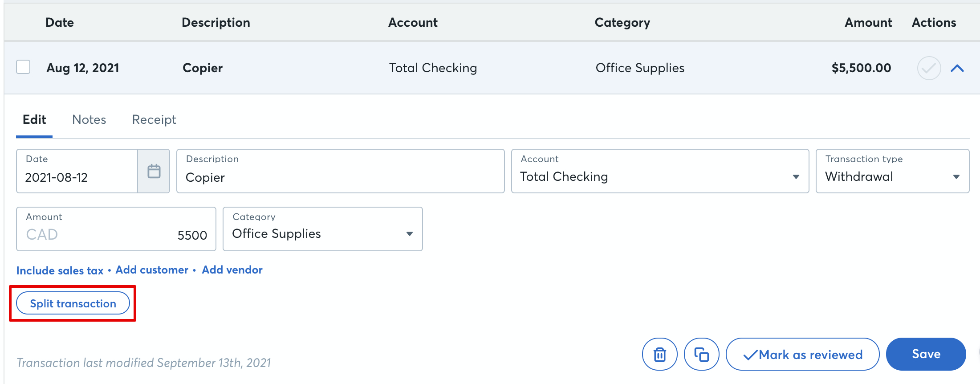Screen dimensions: 980x384
Task: Open the Receipt tab
Action: click(154, 119)
